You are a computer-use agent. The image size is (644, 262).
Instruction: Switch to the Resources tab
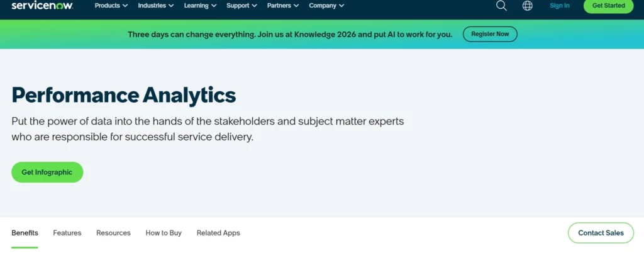coord(113,233)
